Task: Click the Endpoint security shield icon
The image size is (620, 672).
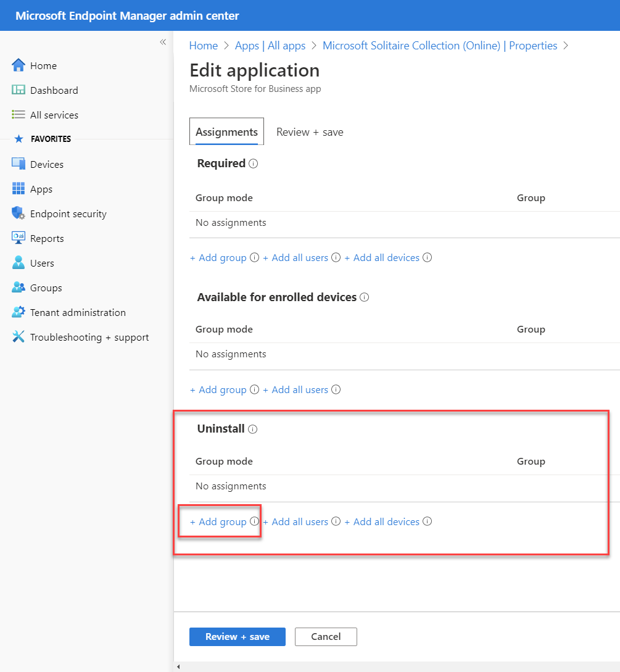Action: coord(18,213)
